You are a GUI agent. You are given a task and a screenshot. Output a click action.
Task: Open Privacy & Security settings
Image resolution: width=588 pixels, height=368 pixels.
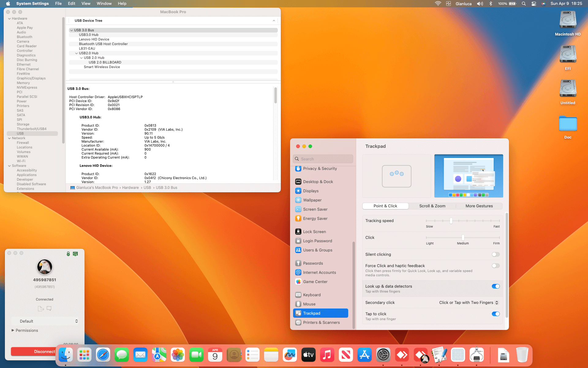(319, 168)
